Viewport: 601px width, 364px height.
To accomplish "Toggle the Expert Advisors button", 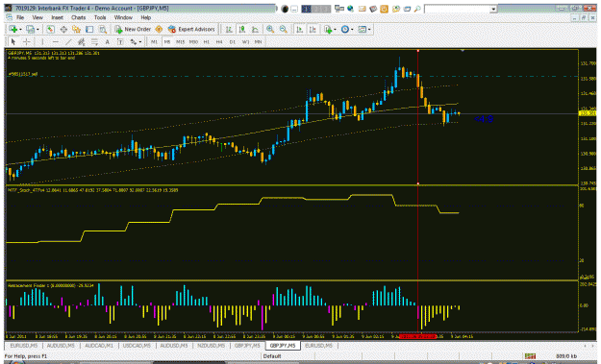I will (191, 29).
